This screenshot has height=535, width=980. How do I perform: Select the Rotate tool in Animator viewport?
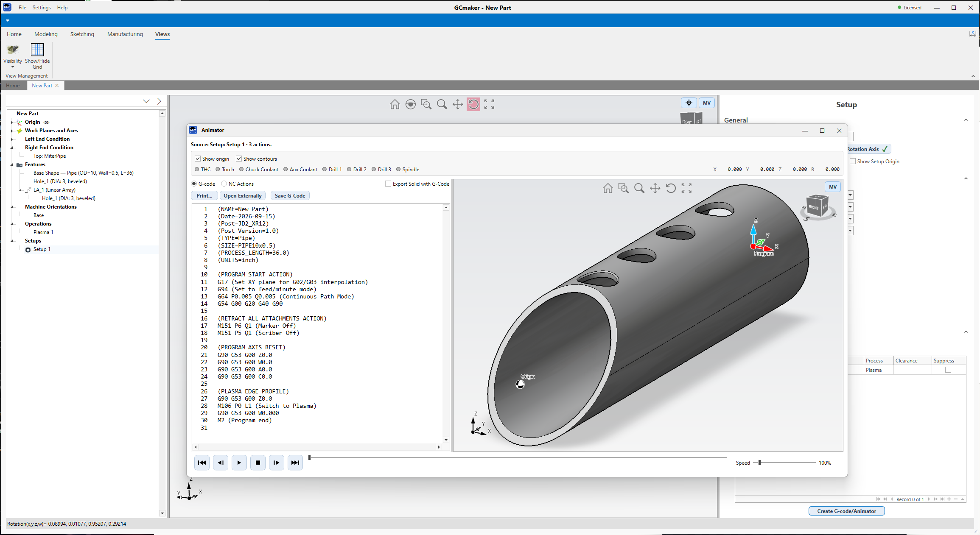click(x=671, y=188)
